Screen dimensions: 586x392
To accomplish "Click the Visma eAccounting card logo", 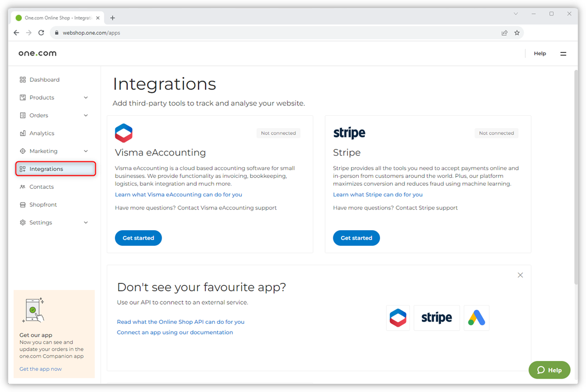I will [x=124, y=133].
